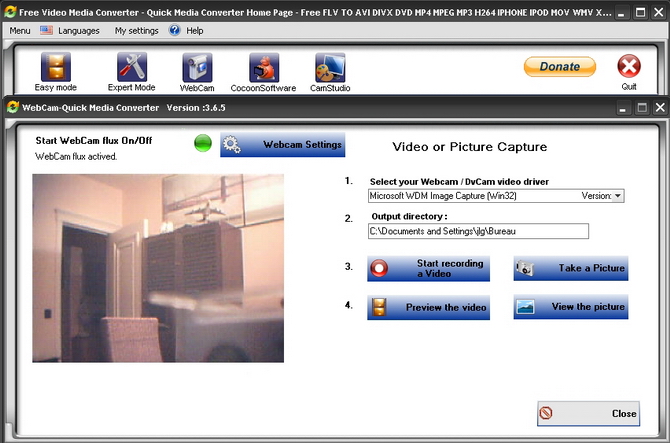
Task: Click the Languages flag icon
Action: 46,30
